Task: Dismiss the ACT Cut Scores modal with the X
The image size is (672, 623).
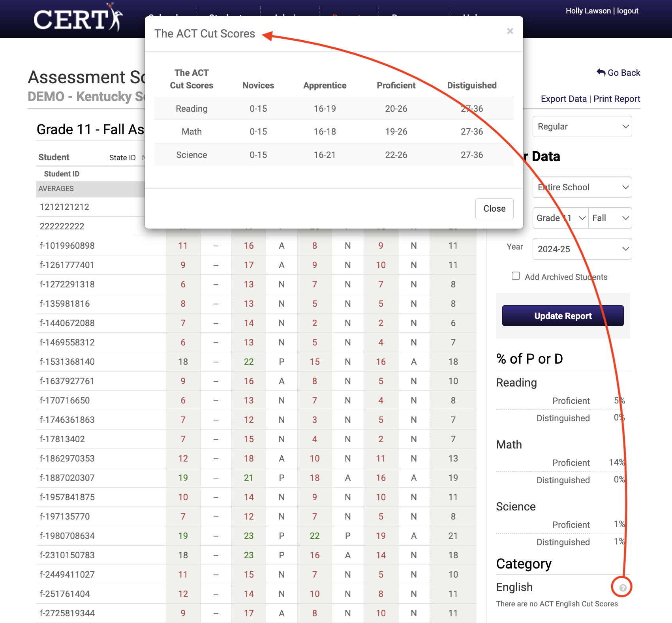Action: [x=510, y=31]
